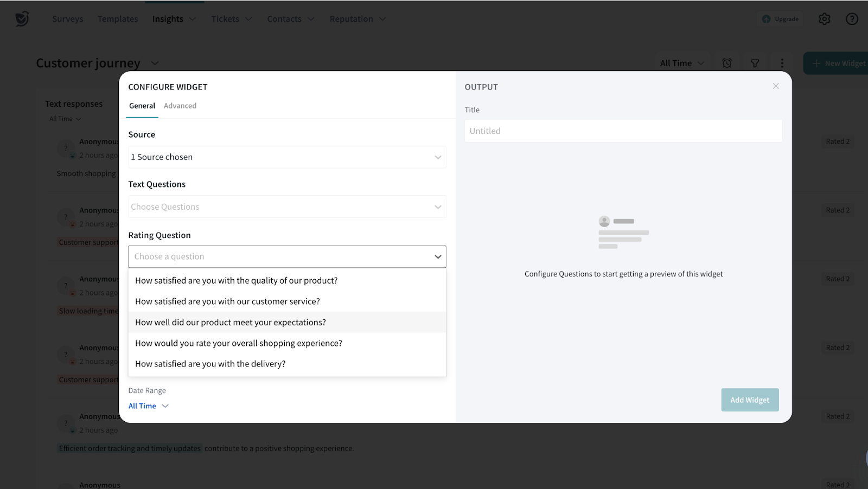
Task: Click the help question mark icon
Action: (852, 19)
